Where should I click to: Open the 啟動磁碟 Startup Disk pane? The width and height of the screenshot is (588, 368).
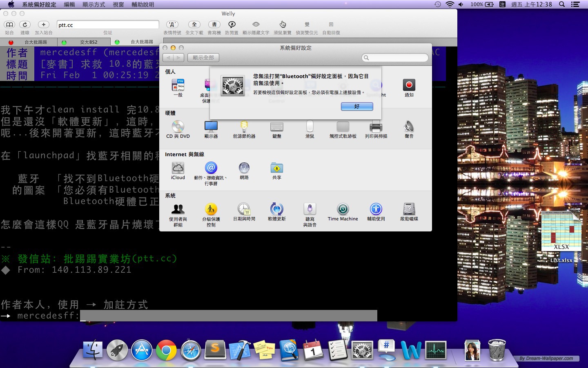point(409,212)
